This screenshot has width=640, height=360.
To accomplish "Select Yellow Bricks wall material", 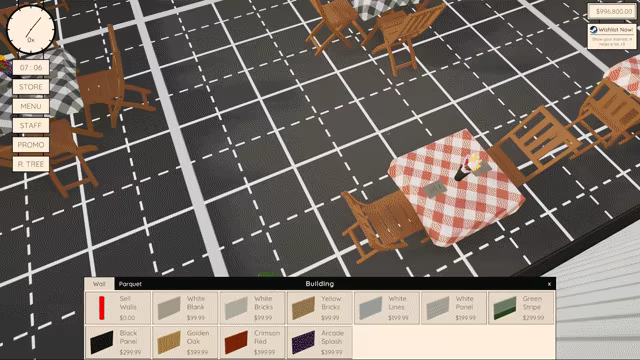I will click(319, 308).
